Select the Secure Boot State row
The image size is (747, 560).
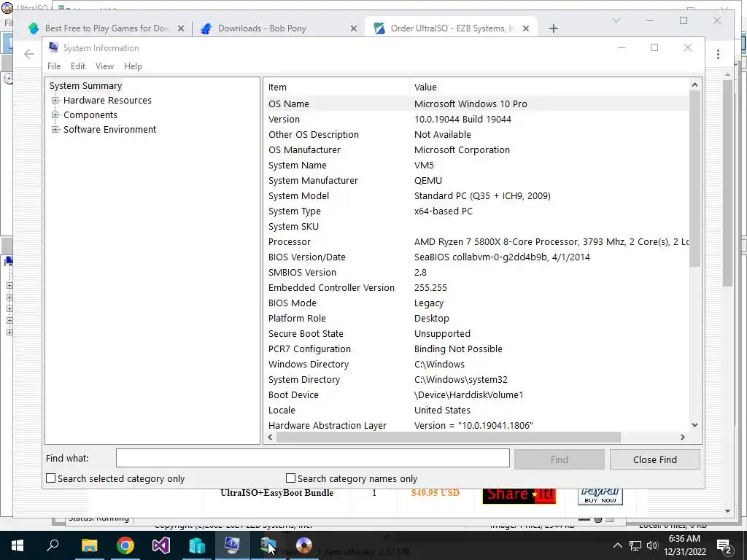pos(478,334)
